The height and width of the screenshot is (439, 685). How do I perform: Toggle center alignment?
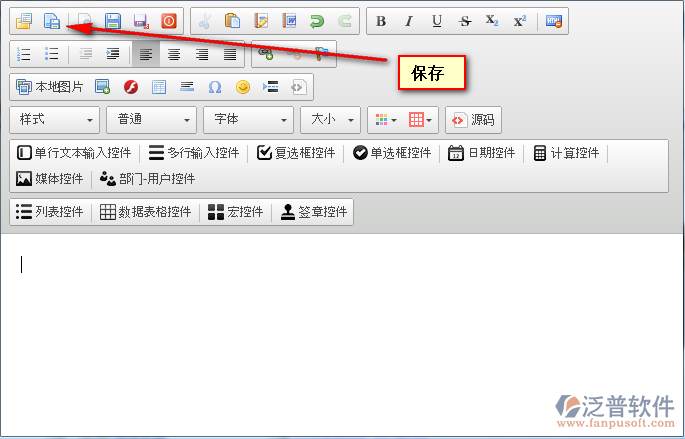(174, 54)
